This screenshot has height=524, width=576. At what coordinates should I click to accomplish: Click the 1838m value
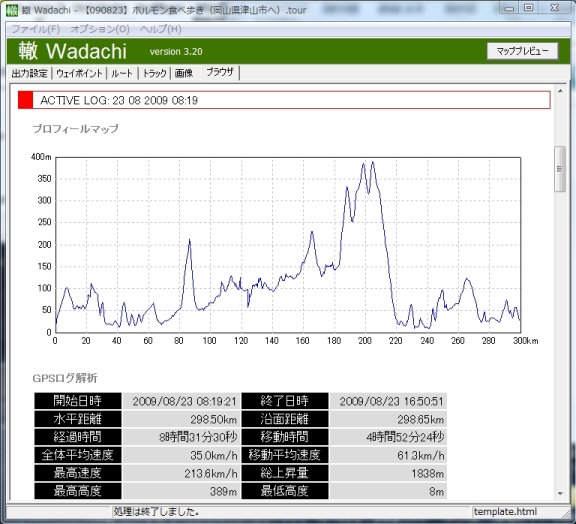point(428,474)
